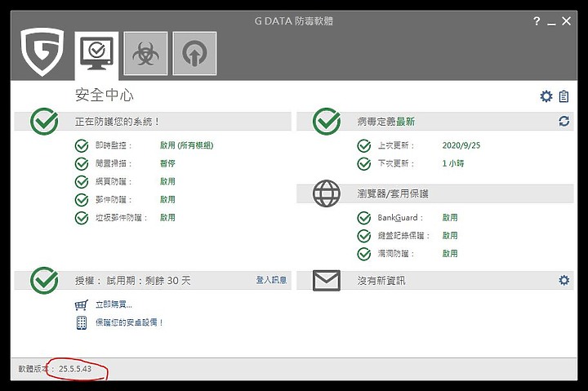Click the 正在防護您的系統！ header bar
The height and width of the screenshot is (391, 588).
[x=153, y=122]
